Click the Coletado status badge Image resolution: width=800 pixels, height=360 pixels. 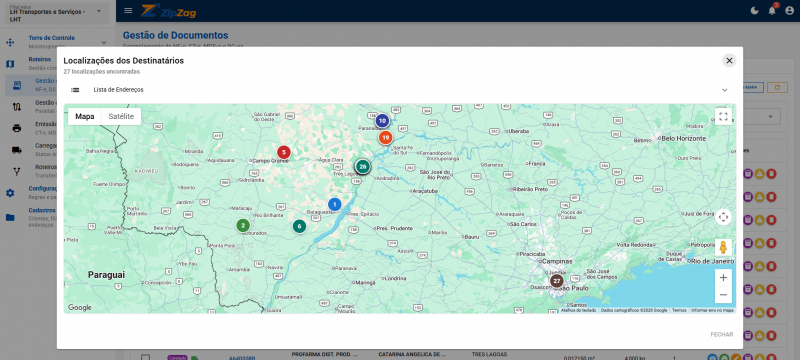pyautogui.click(x=178, y=357)
